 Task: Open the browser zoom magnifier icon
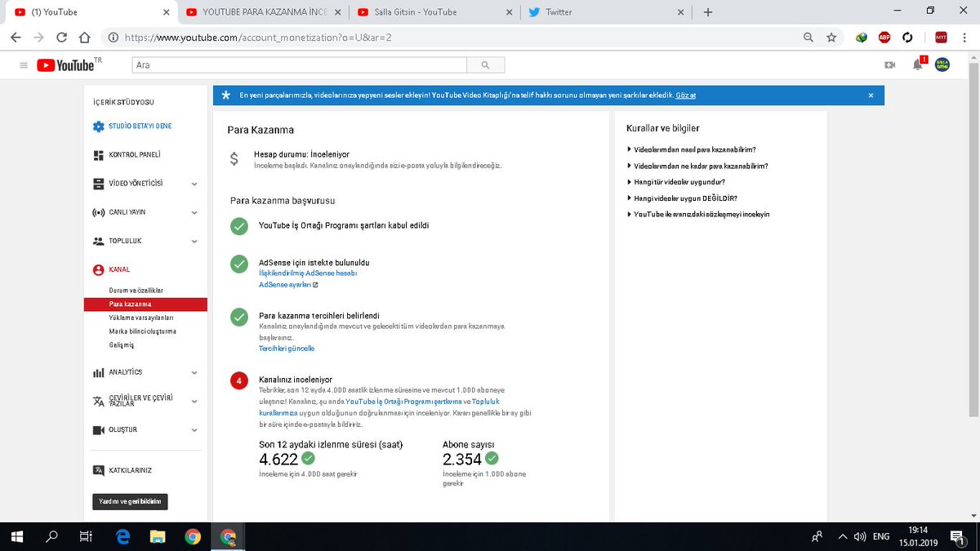808,38
